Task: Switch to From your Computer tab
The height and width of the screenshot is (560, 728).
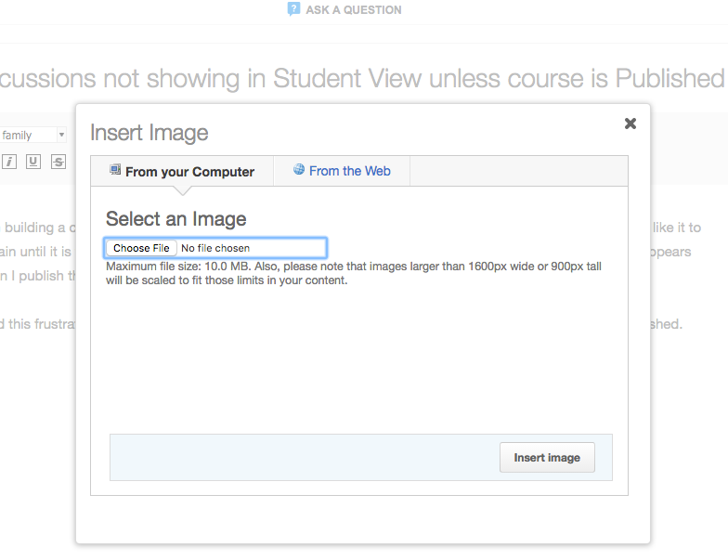Action: coord(189,172)
